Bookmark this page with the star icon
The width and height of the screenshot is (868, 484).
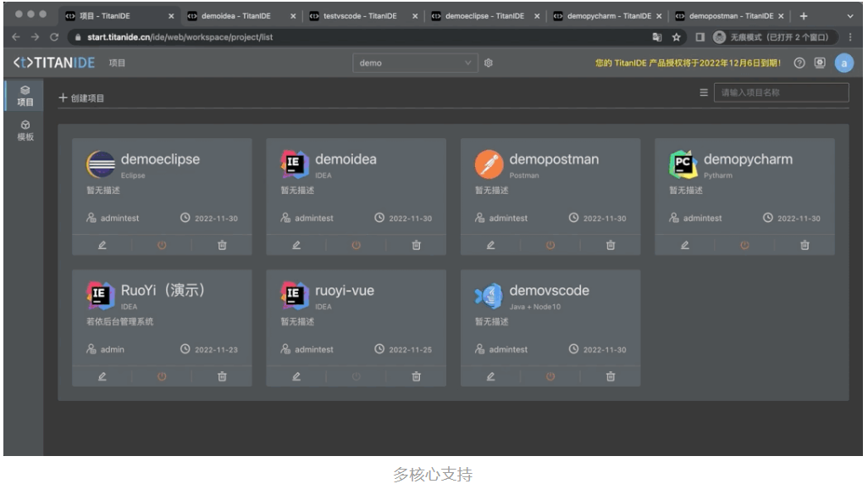coord(677,37)
